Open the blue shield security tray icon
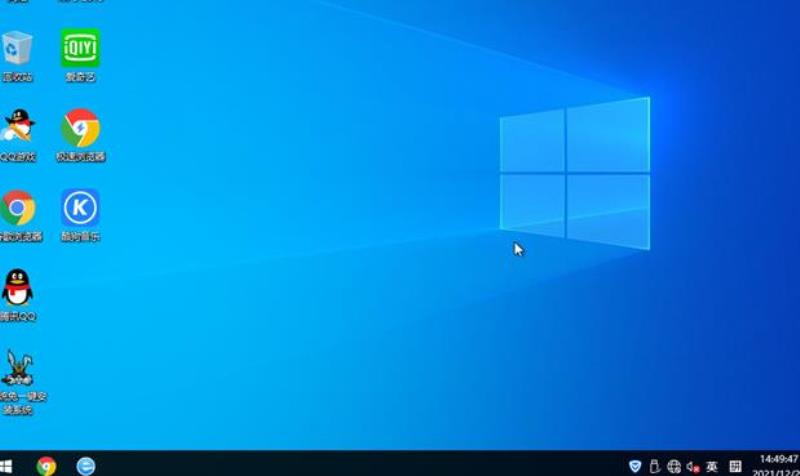Screen dimensions: 800x476 [x=635, y=466]
